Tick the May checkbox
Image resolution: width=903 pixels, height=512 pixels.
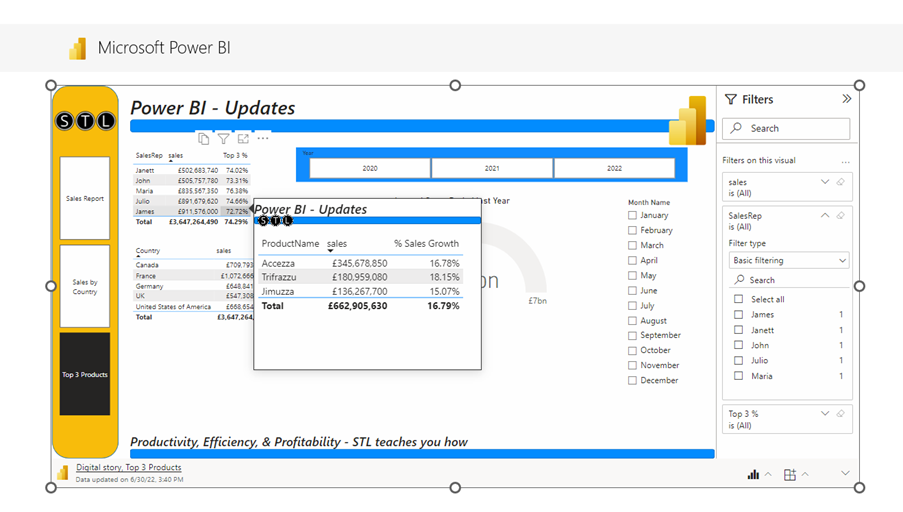(632, 275)
